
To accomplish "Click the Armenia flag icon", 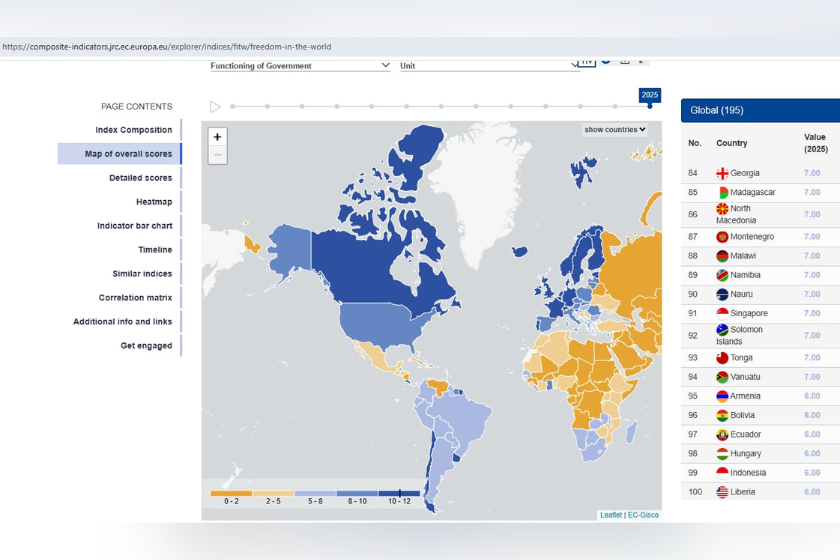I will coord(722,396).
